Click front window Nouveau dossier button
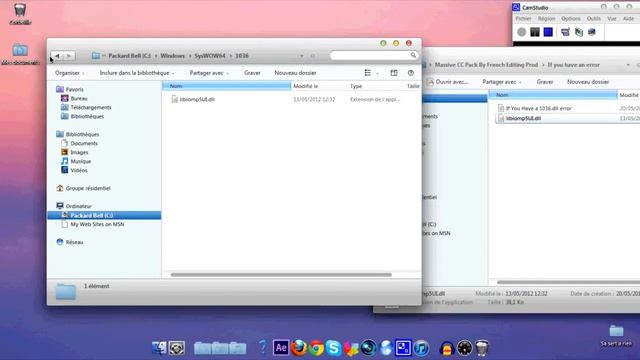The image size is (640, 360). [x=295, y=73]
